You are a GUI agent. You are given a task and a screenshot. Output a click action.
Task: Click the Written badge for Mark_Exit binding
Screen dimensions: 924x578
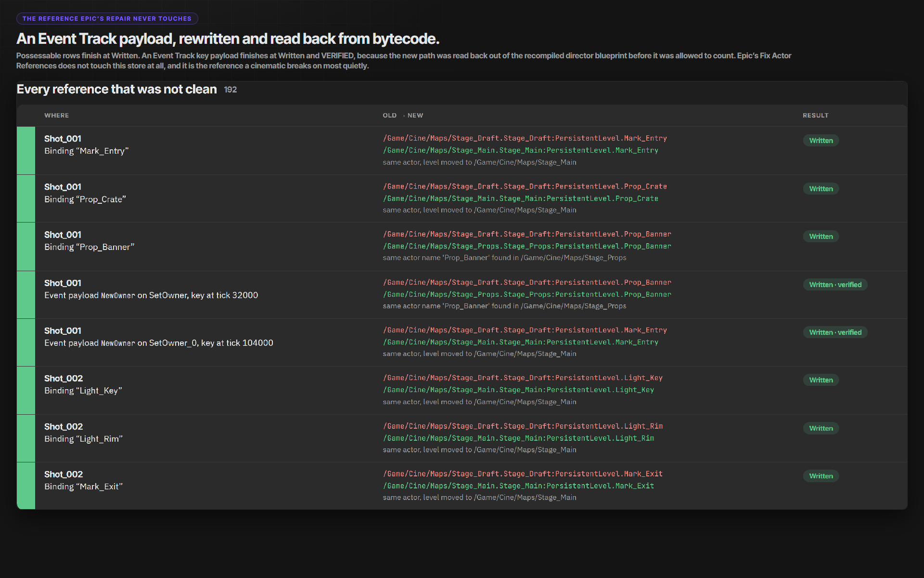tap(821, 476)
